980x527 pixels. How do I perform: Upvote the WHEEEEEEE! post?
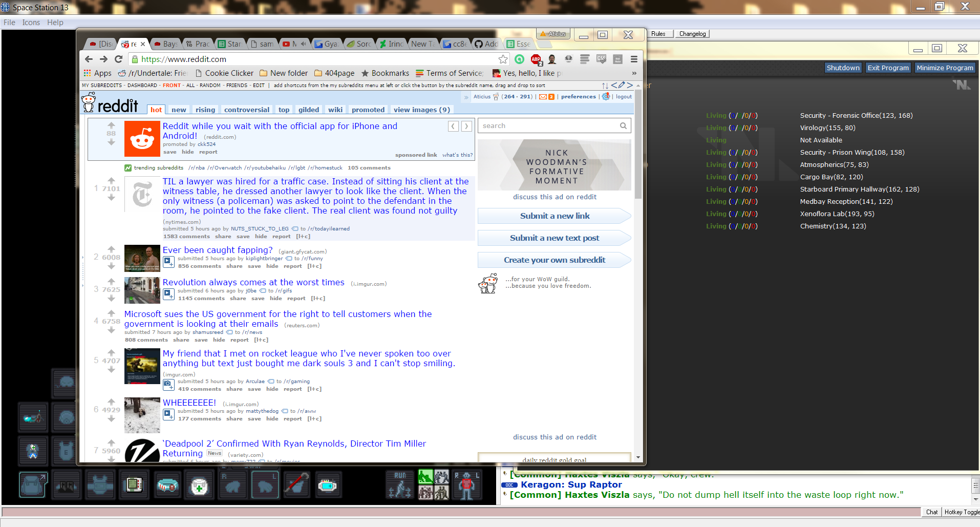pos(111,402)
